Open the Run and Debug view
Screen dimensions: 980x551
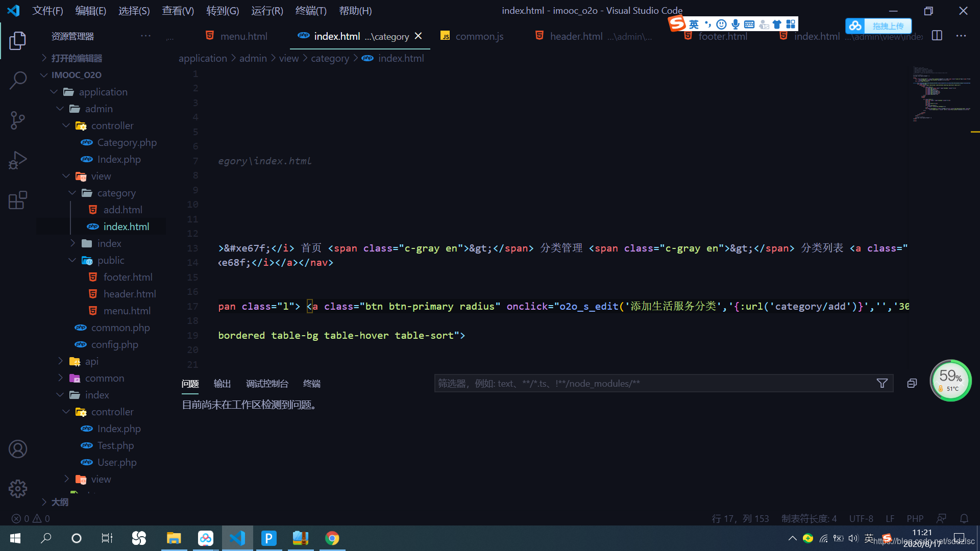pos(18,160)
